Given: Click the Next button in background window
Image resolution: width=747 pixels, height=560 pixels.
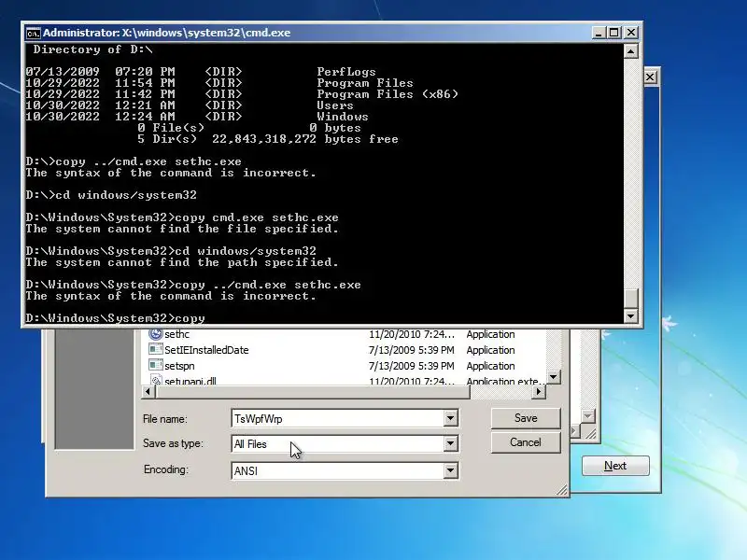Looking at the screenshot, I should click(x=615, y=466).
